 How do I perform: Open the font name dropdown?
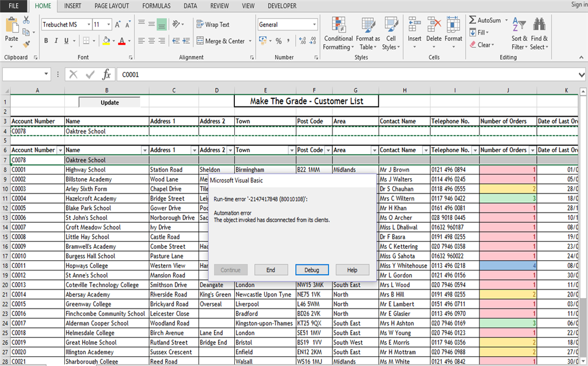point(89,25)
